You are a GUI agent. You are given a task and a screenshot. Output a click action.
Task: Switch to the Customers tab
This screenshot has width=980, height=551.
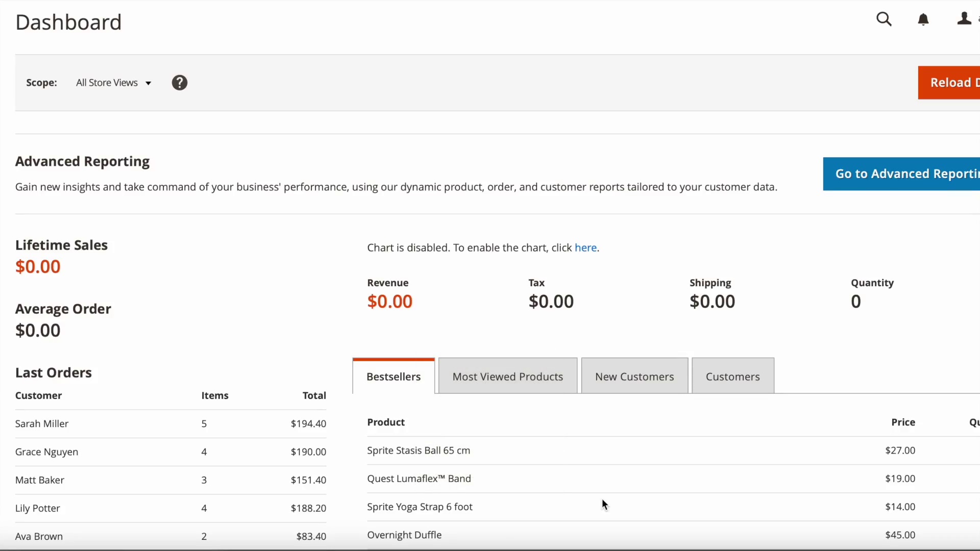732,377
